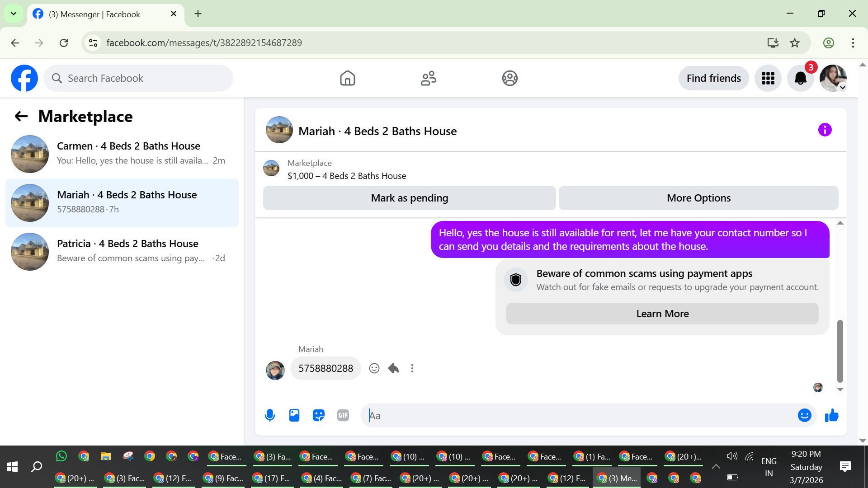
Task: Open the Facebook Menu grid icon
Action: pos(768,78)
